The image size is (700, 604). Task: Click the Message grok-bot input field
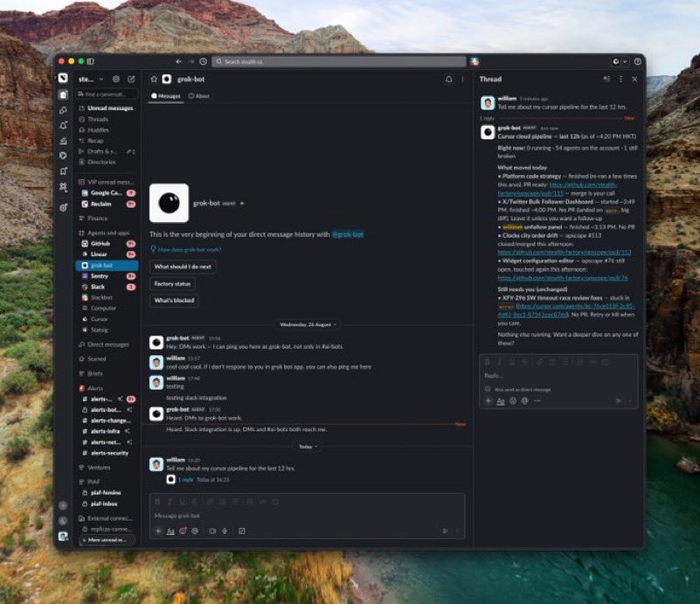point(307,516)
